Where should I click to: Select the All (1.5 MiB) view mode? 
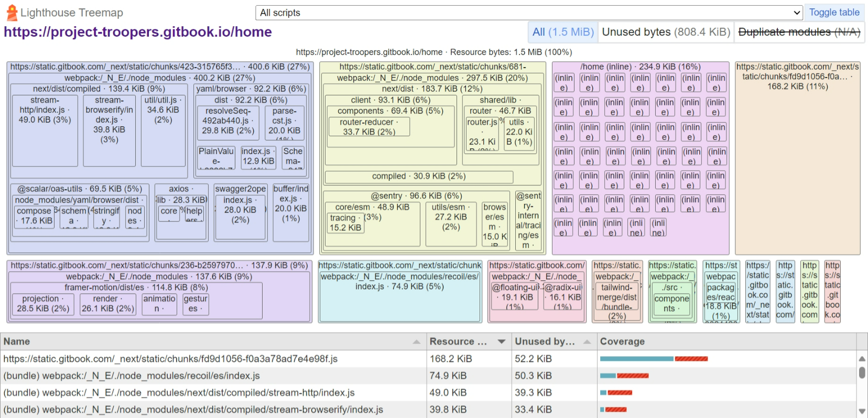(x=562, y=32)
